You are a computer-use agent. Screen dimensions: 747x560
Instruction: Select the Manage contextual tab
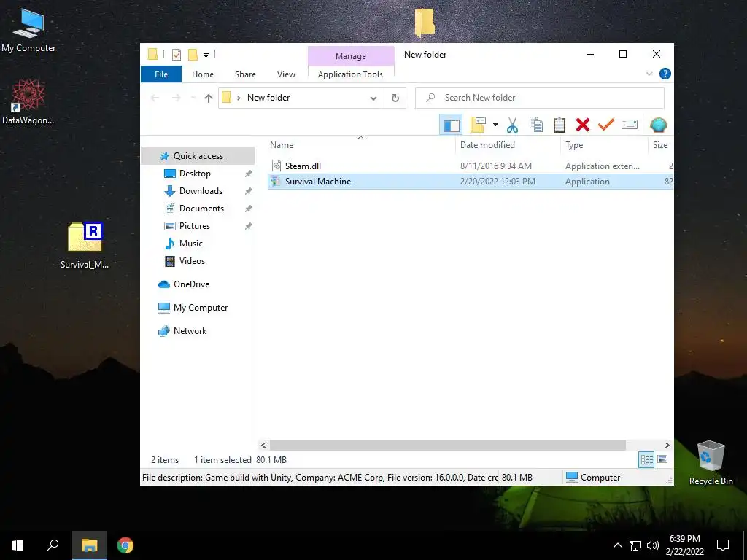[x=351, y=55]
